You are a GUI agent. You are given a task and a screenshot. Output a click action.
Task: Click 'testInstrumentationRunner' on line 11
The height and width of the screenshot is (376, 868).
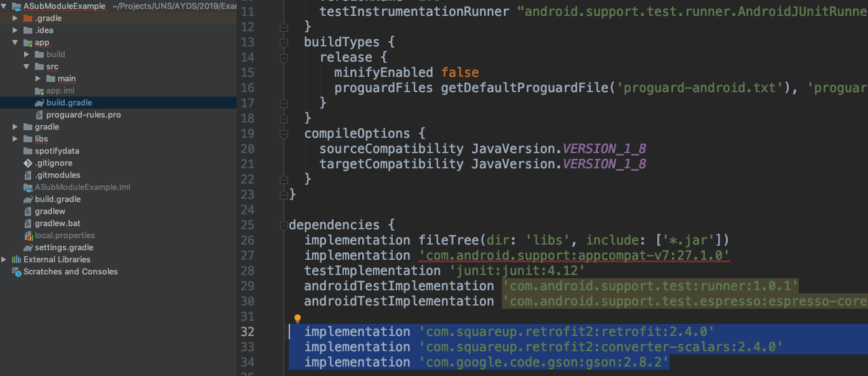tap(414, 11)
